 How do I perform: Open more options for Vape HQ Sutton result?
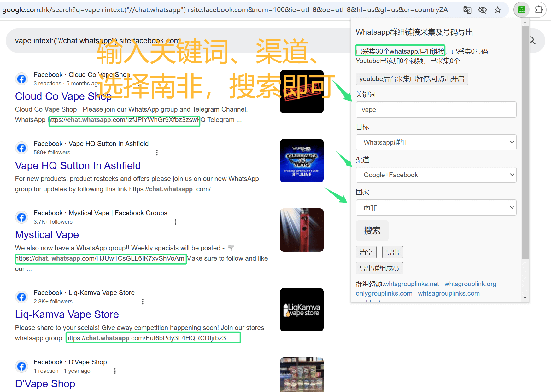tap(157, 153)
